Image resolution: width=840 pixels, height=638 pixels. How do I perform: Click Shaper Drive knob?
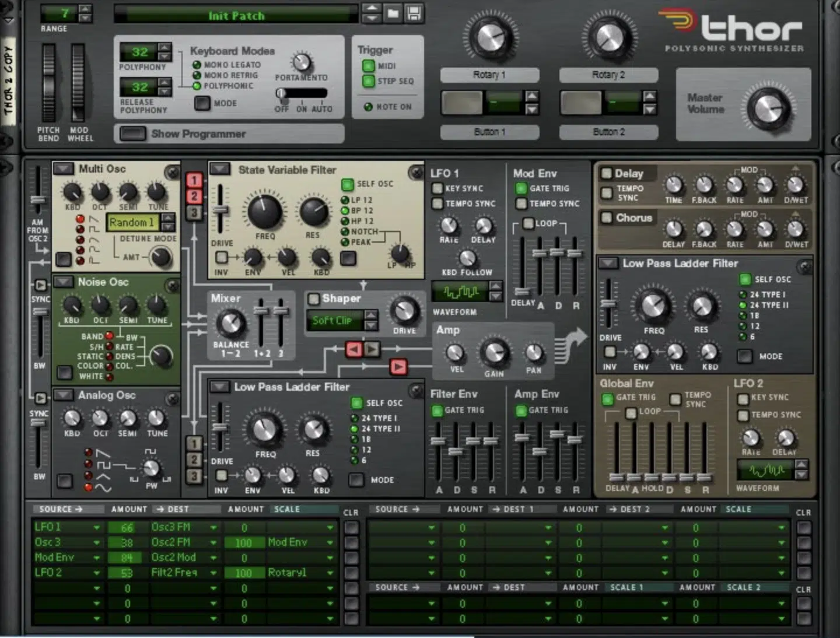point(404,311)
